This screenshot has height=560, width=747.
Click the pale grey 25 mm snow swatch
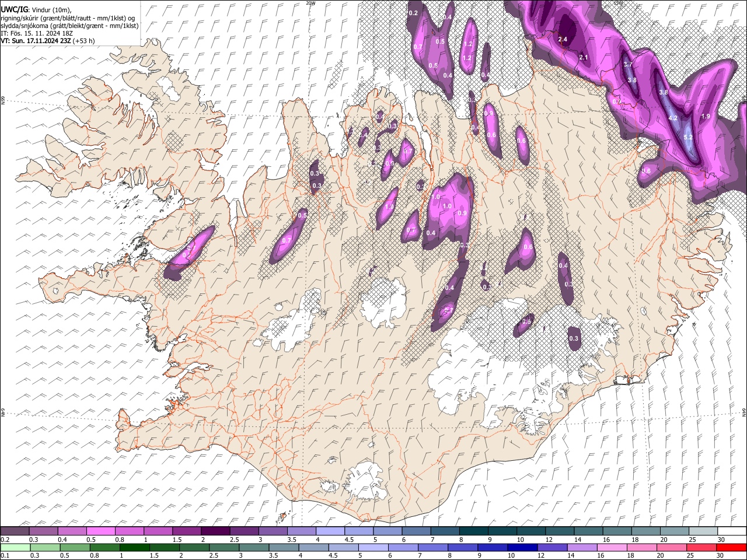click(x=703, y=531)
